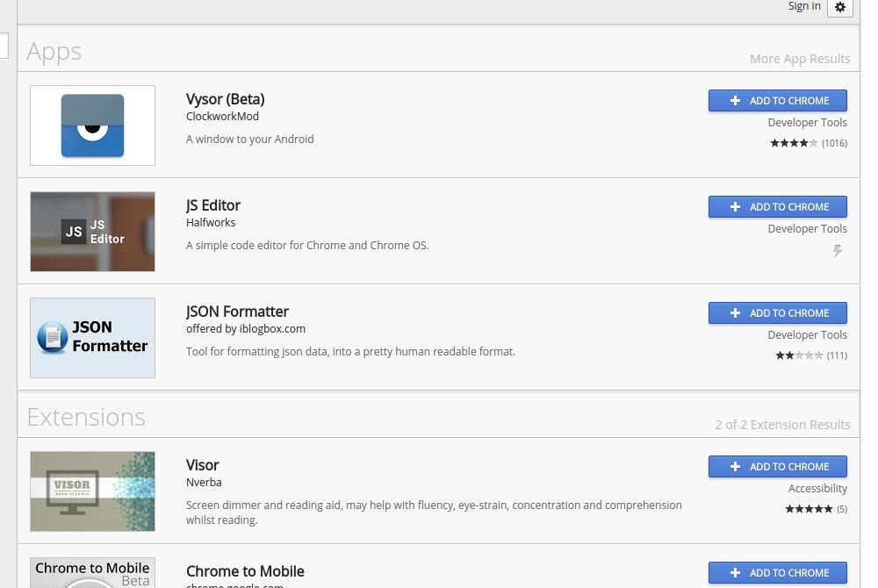Open the Vysor (Beta) title link

(225, 99)
